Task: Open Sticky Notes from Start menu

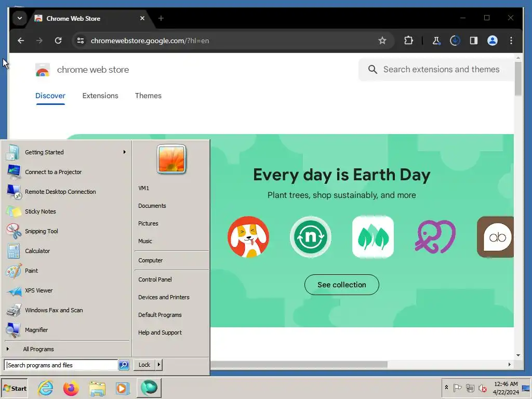Action: click(x=66, y=211)
